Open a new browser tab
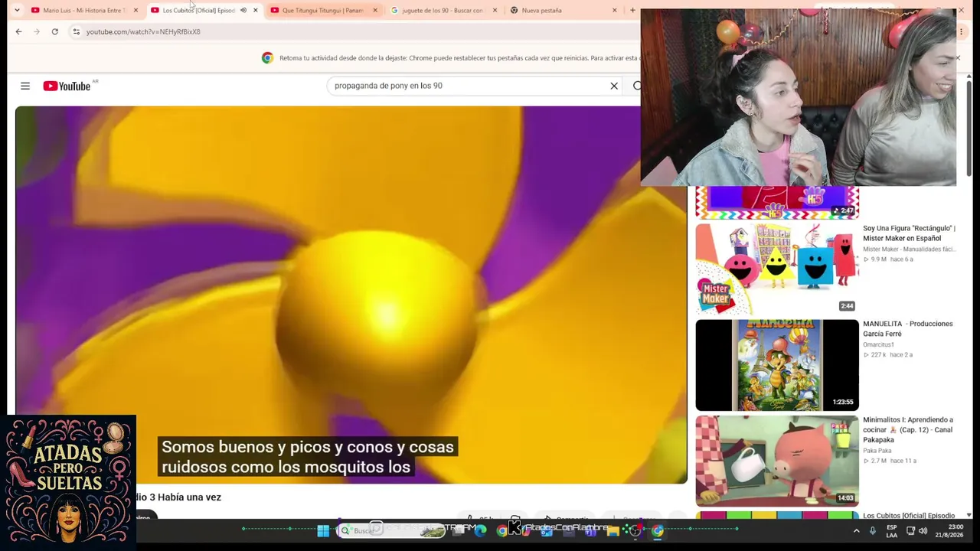Screen dimensions: 980x551 click(x=632, y=10)
